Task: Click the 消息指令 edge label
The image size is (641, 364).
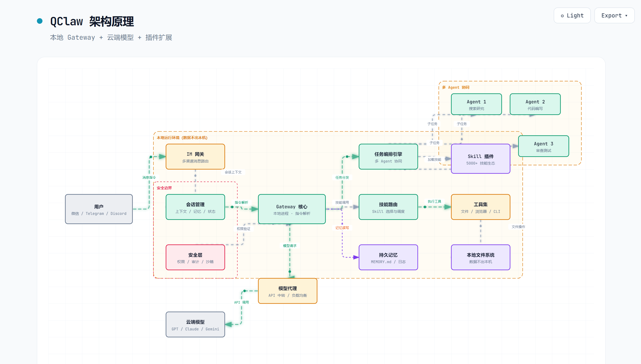Action: [149, 177]
